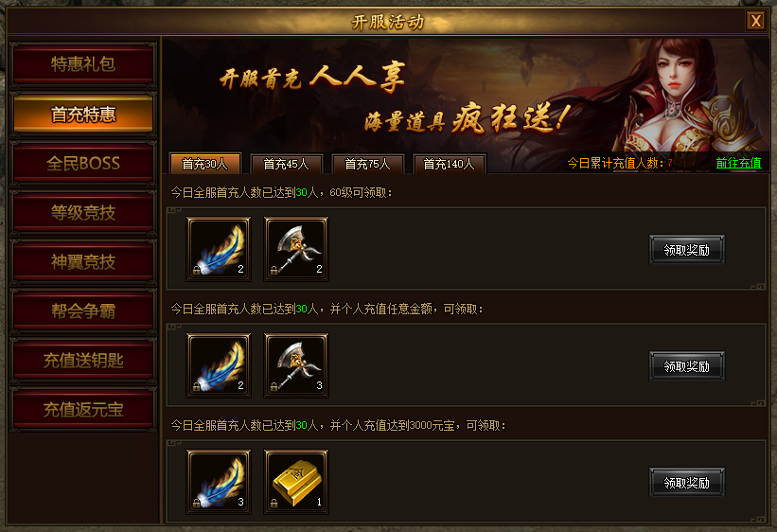Screen dimensions: 777x532
Task: Select 等级竞技 in the sidebar
Action: pyautogui.click(x=83, y=212)
